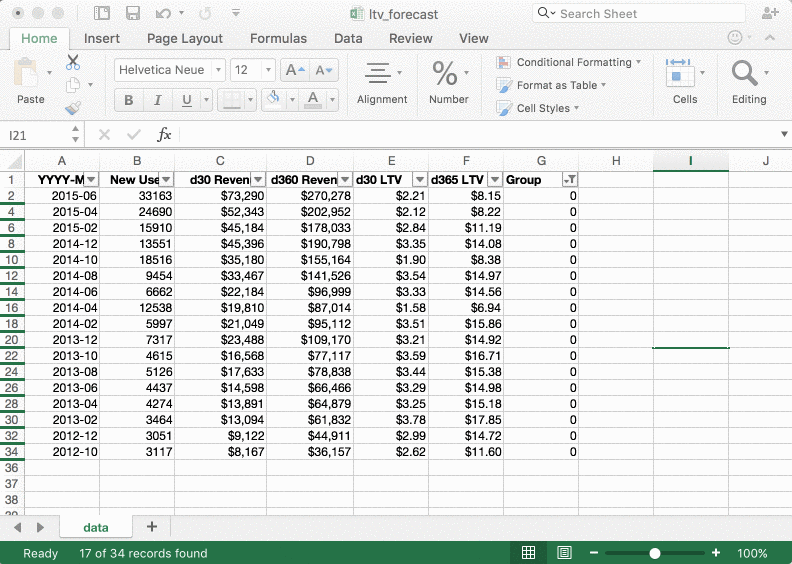Expand the formula bar arrow

click(784, 134)
